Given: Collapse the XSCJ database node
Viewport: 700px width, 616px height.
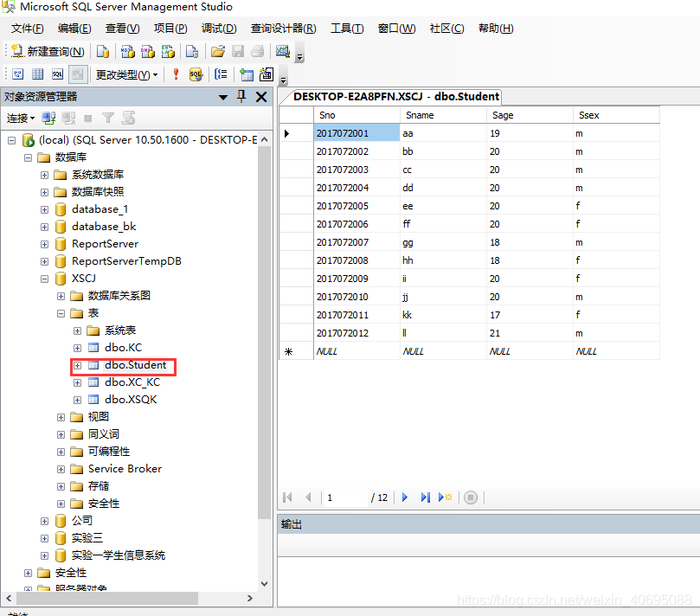Looking at the screenshot, I should click(44, 279).
